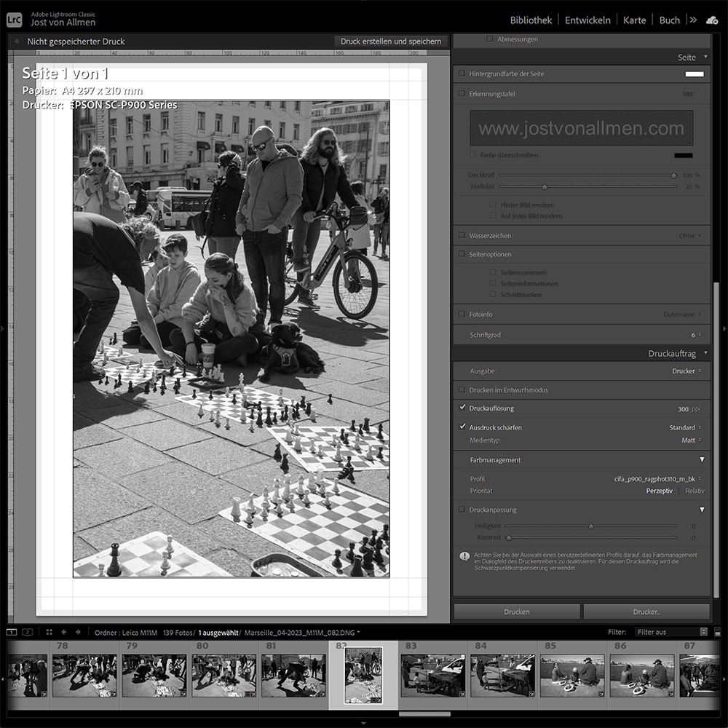
Task: Uncheck the Druckauflösung checkbox
Action: (462, 408)
